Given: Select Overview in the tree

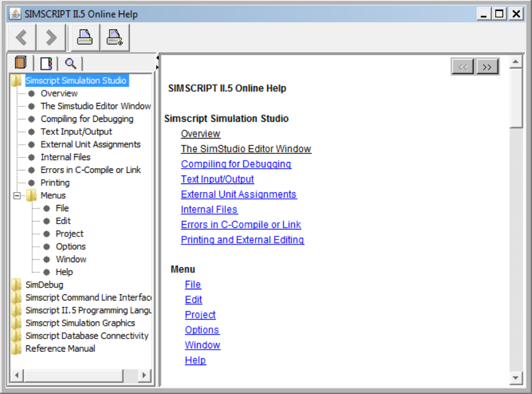Looking at the screenshot, I should pyautogui.click(x=59, y=94).
